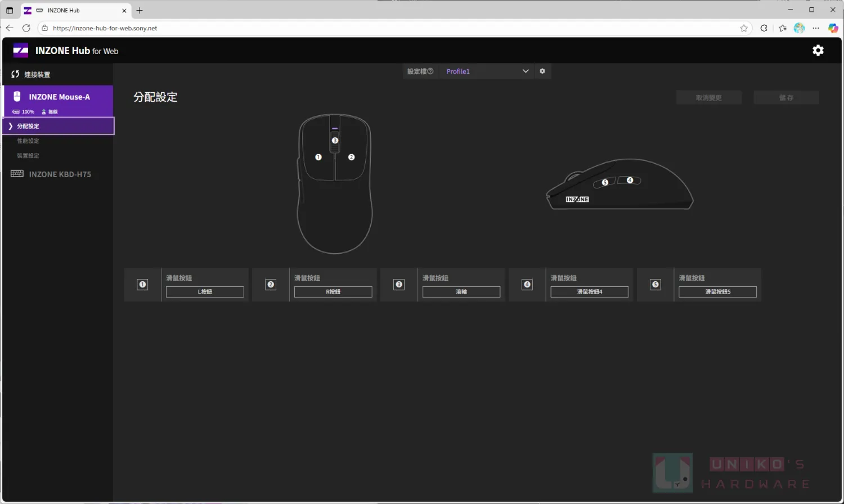The width and height of the screenshot is (844, 504).
Task: Select button marker 2 on mouse diagram
Action: [x=352, y=157]
